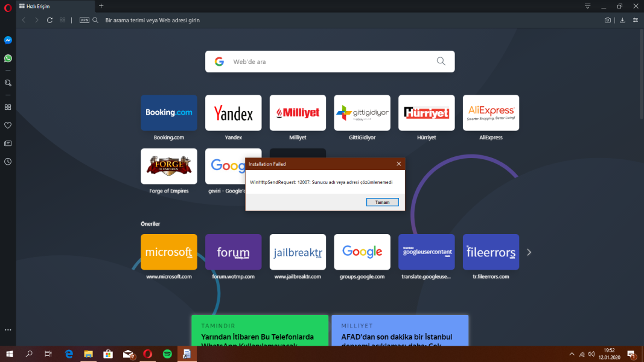Reload the page with the refresh icon
Viewport: 644px width, 362px height.
(x=49, y=20)
